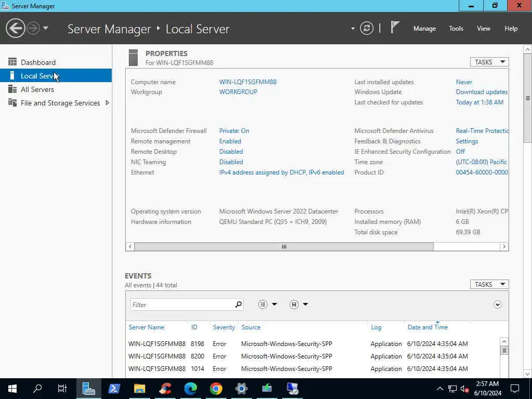Open the Help menu
Viewport: 532px width, 399px height.
tap(511, 29)
